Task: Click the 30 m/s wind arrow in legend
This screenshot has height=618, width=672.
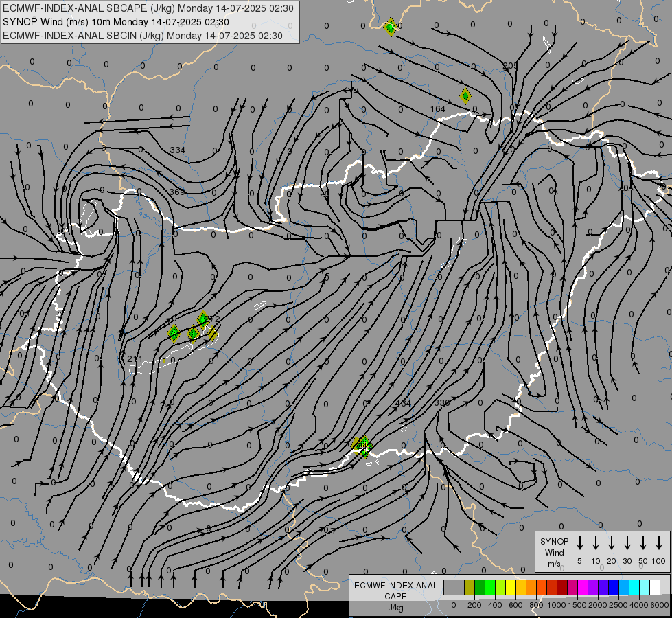Action: [x=627, y=543]
